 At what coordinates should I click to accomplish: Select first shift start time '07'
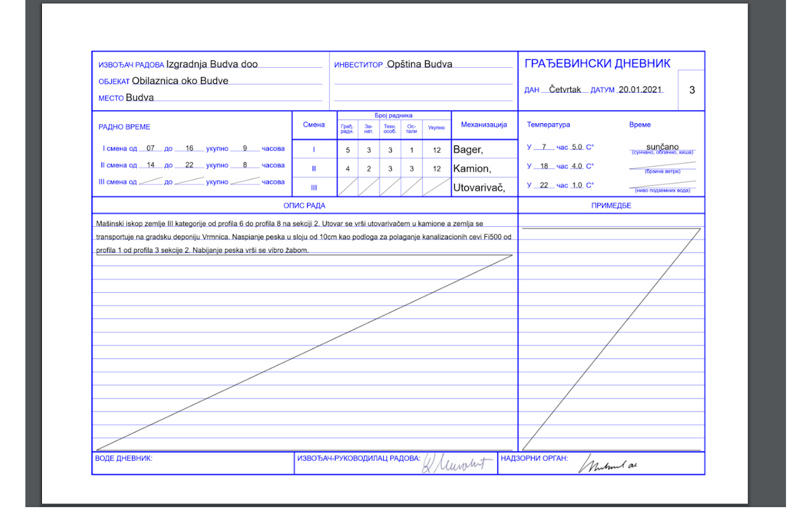click(x=150, y=148)
